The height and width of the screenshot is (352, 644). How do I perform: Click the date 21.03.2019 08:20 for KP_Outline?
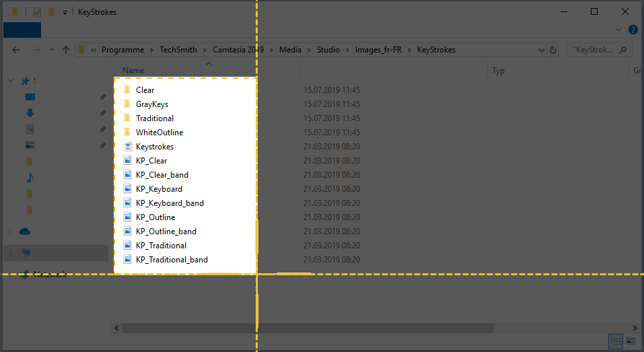click(332, 217)
